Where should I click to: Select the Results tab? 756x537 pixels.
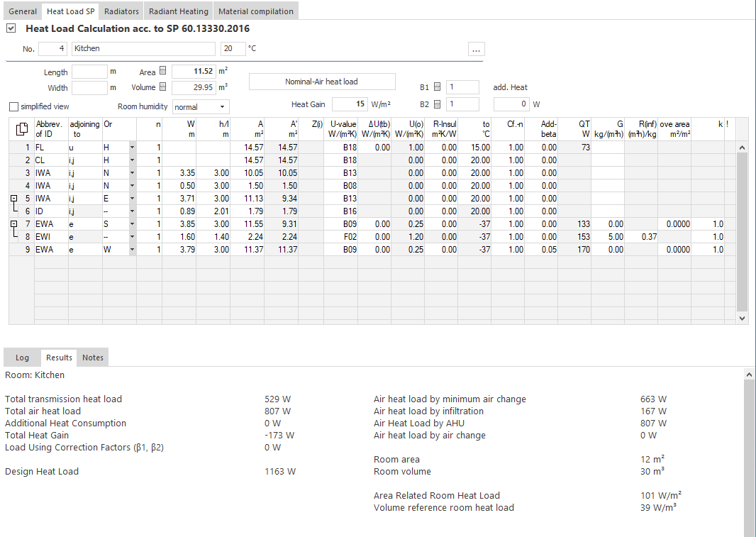pyautogui.click(x=59, y=358)
